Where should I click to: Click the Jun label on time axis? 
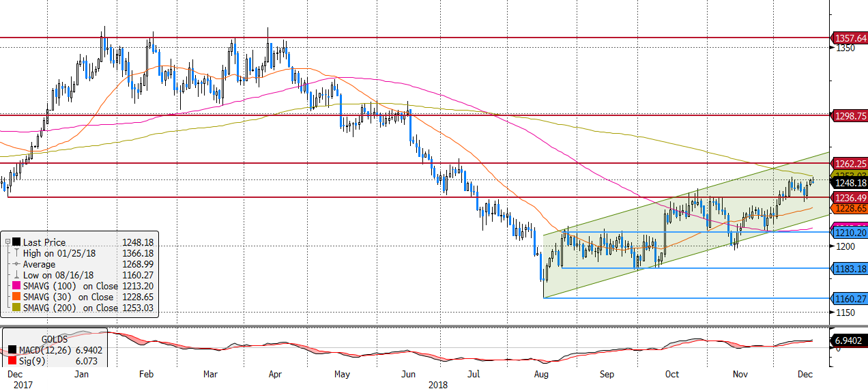tap(408, 374)
